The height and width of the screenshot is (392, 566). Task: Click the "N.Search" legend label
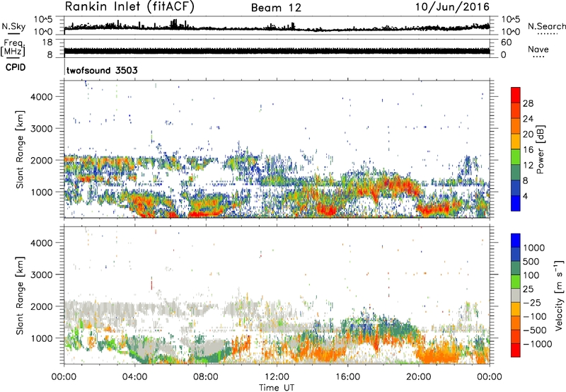click(x=546, y=26)
